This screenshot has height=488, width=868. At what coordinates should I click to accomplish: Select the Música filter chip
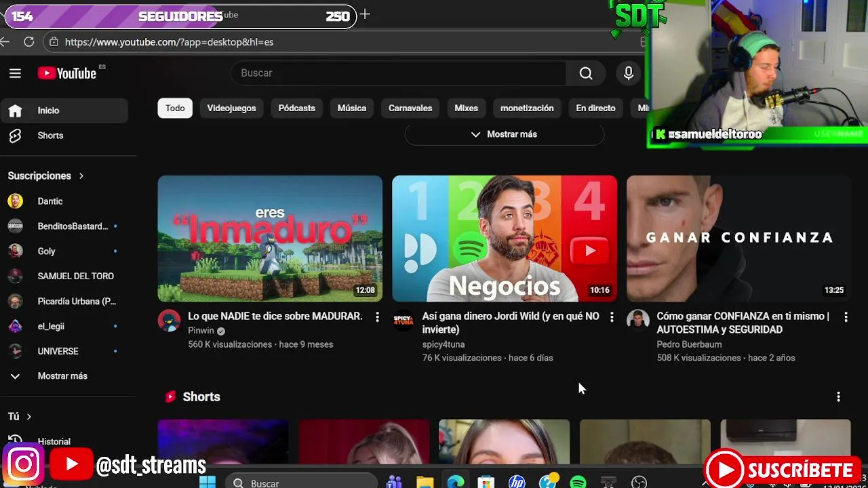(352, 108)
